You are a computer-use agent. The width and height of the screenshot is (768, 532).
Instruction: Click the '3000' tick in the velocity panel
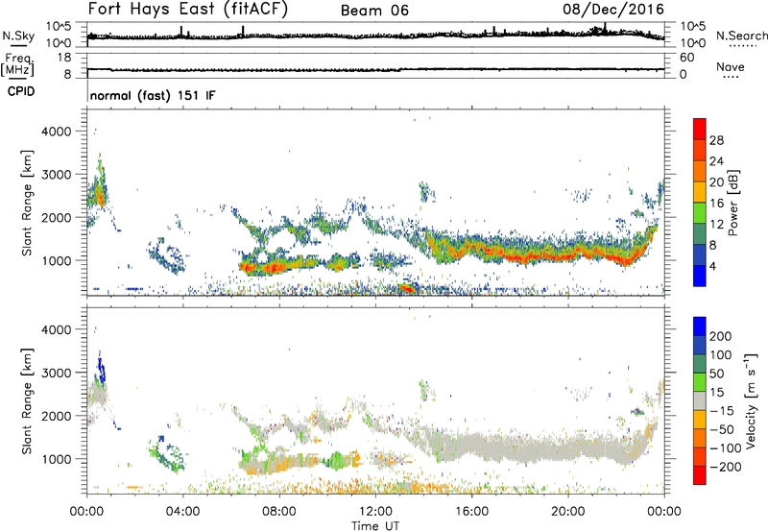click(x=57, y=373)
